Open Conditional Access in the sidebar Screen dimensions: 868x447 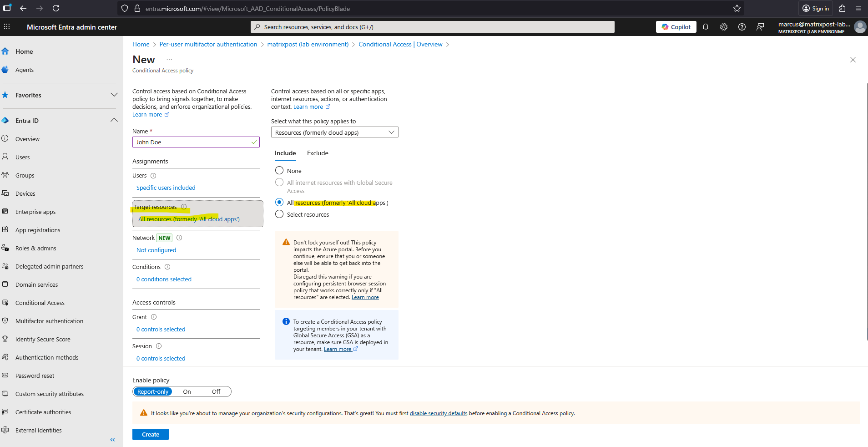pyautogui.click(x=40, y=303)
